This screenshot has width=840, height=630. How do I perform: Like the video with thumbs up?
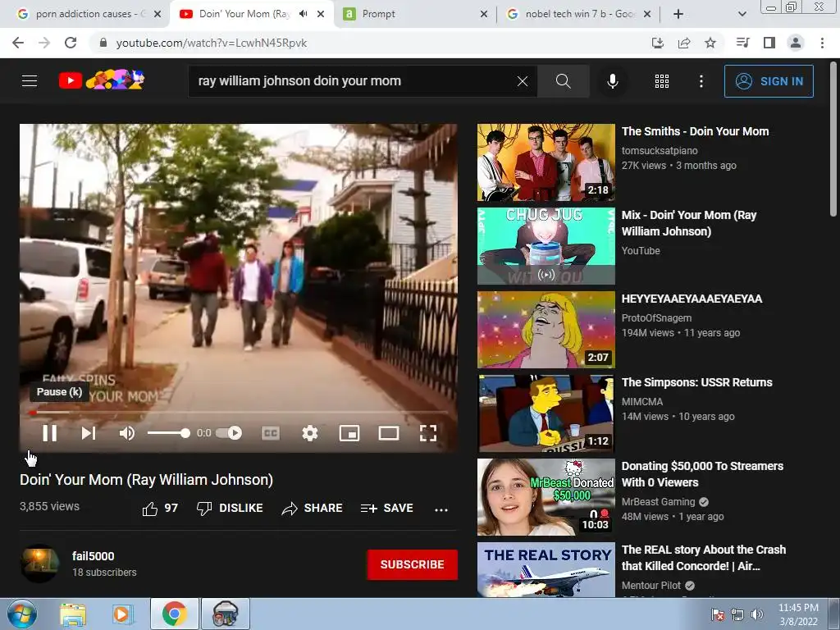point(160,508)
